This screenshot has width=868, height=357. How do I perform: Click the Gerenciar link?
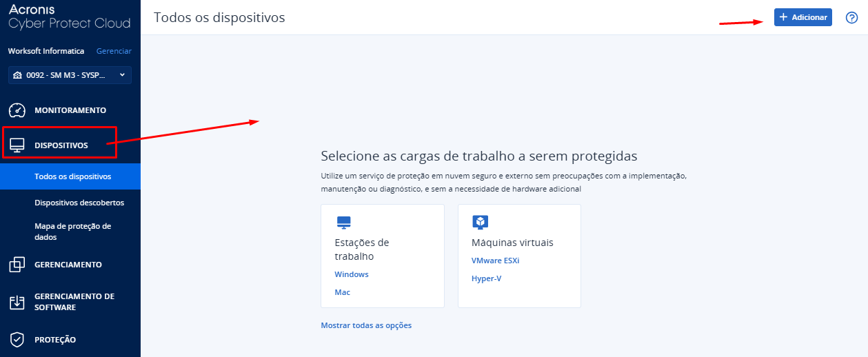tap(114, 51)
